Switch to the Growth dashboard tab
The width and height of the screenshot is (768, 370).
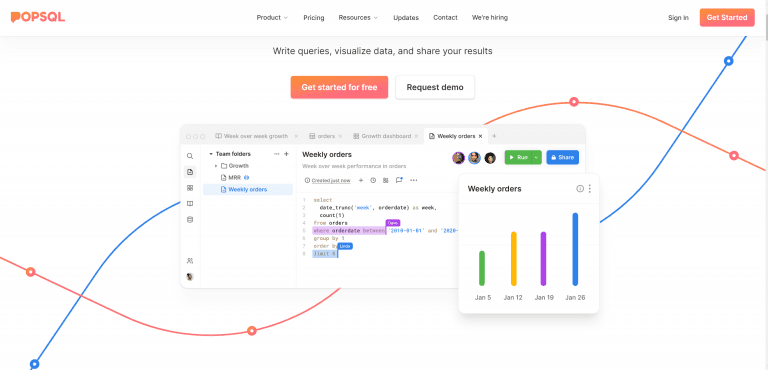(x=386, y=136)
